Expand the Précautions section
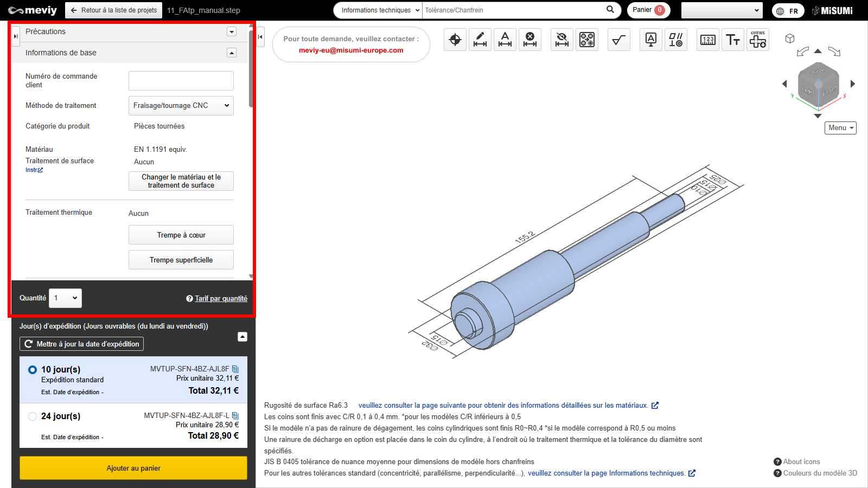The image size is (868, 488). (x=232, y=31)
